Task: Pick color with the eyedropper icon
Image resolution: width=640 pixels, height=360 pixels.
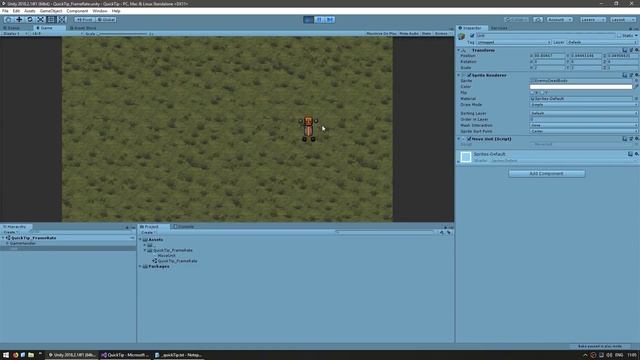Action: pos(636,87)
